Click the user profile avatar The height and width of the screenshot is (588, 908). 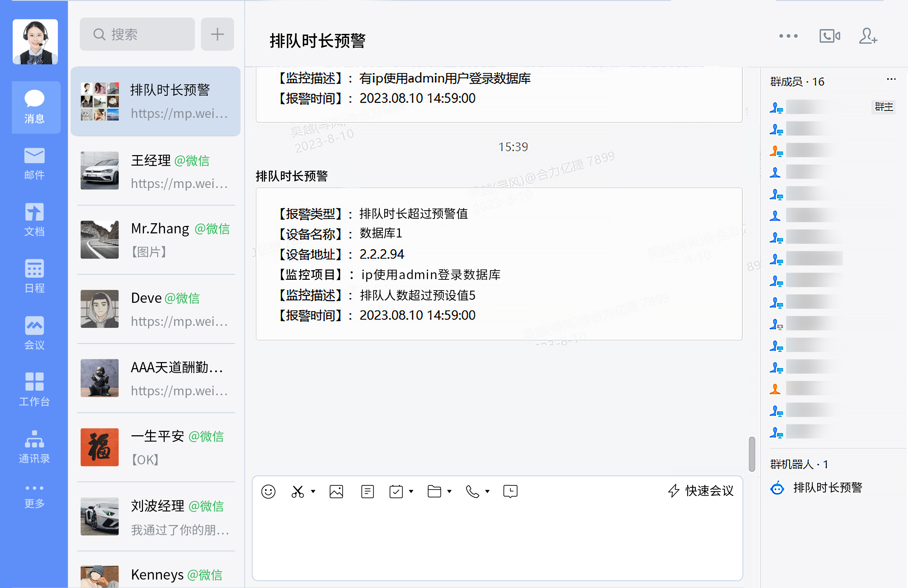[x=35, y=42]
